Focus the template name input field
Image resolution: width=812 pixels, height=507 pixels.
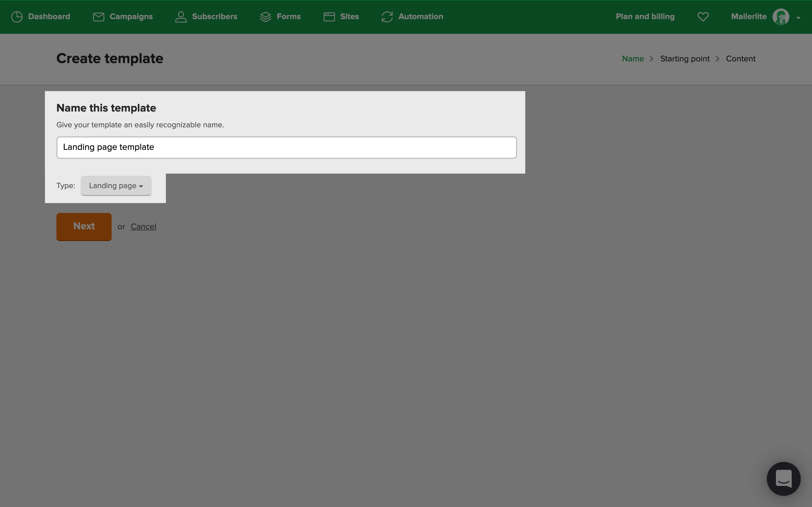pos(286,148)
